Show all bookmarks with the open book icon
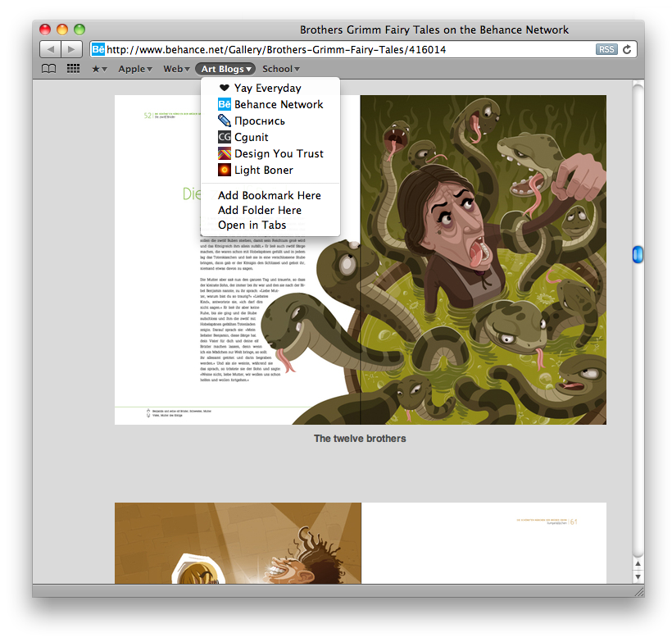 [x=48, y=69]
